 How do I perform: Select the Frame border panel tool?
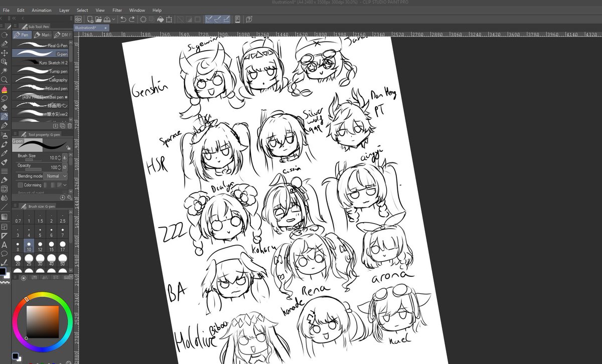pos(4,227)
